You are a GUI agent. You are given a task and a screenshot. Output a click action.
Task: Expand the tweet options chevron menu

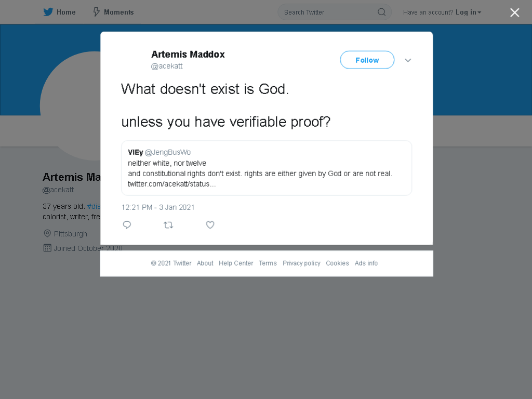pos(408,60)
